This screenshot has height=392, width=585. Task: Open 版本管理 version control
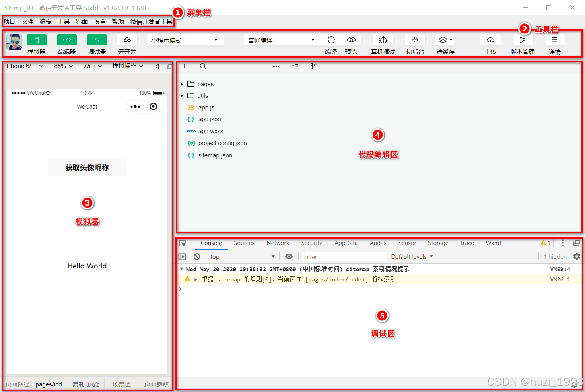(523, 40)
